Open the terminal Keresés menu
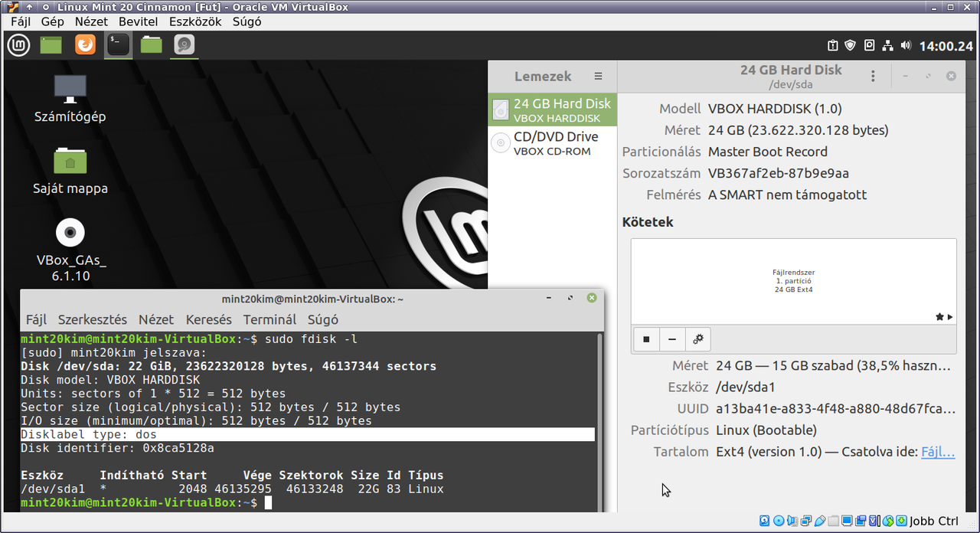 (208, 319)
